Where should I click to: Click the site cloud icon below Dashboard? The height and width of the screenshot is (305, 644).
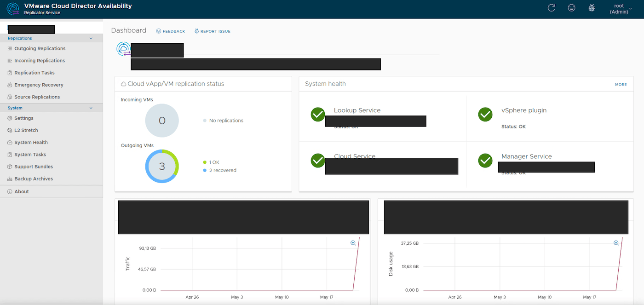(x=123, y=49)
